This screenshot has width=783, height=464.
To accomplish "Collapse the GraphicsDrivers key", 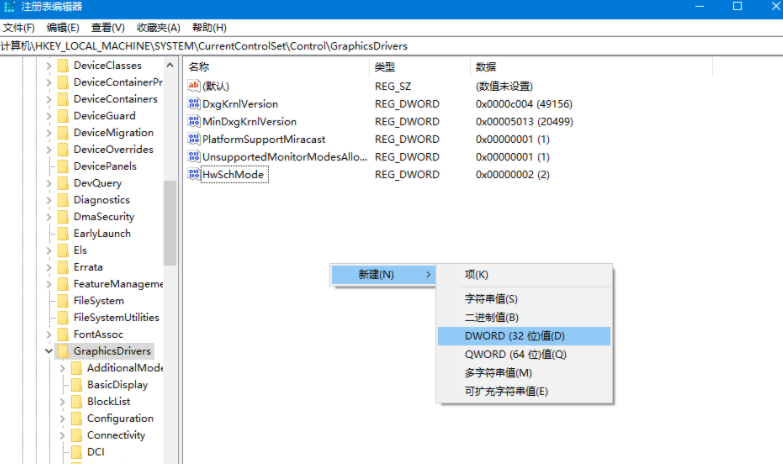I will coord(49,351).
